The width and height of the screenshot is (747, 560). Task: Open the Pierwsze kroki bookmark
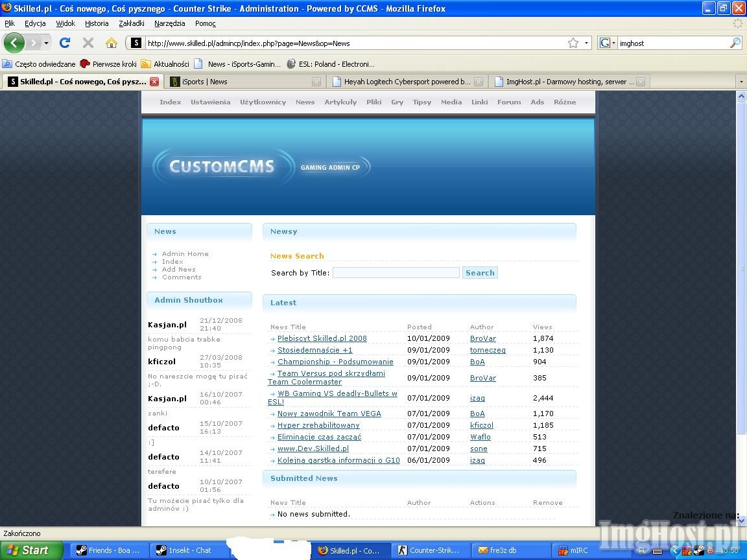pyautogui.click(x=108, y=64)
